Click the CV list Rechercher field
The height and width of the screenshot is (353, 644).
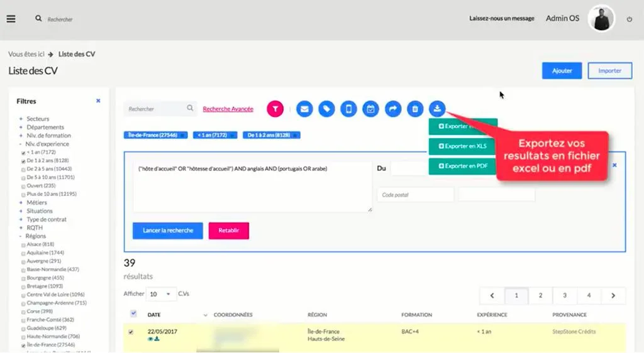(160, 109)
